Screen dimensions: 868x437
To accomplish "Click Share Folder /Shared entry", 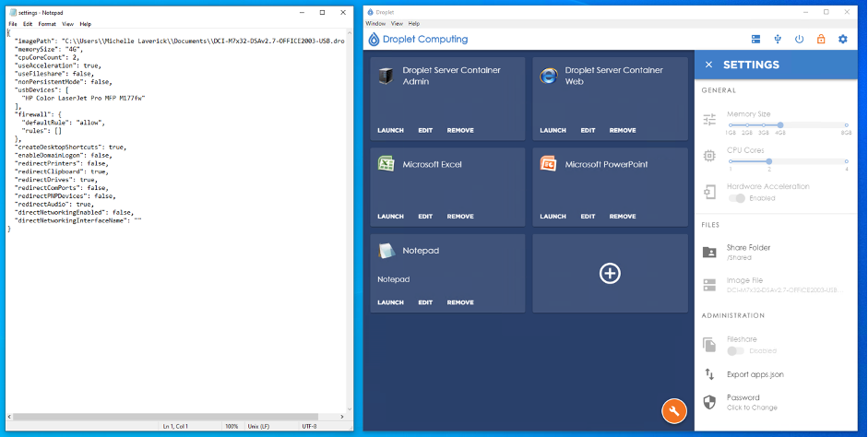I will [748, 253].
